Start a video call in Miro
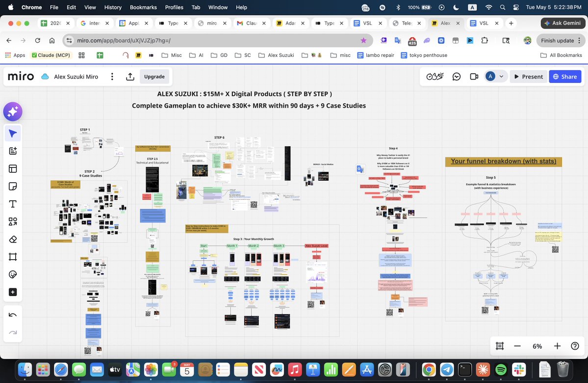The width and height of the screenshot is (588, 383). 474,77
